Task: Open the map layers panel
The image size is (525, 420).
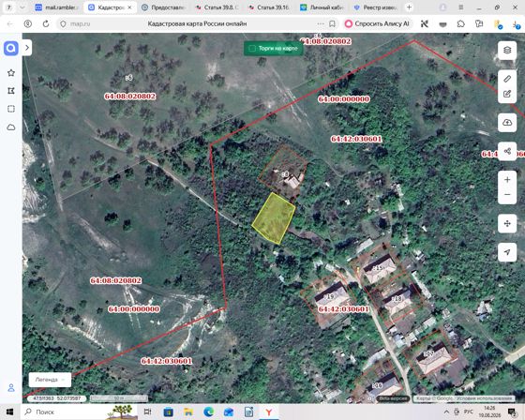Action: pyautogui.click(x=507, y=51)
